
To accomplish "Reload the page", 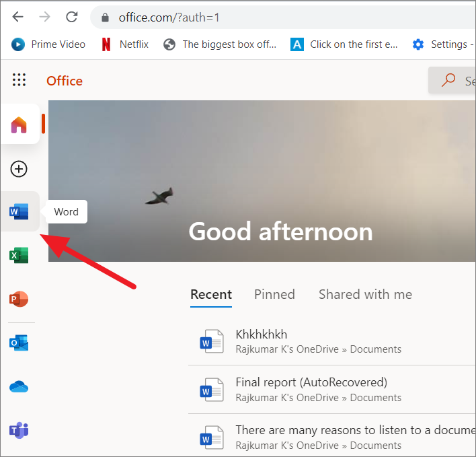I will [x=72, y=17].
